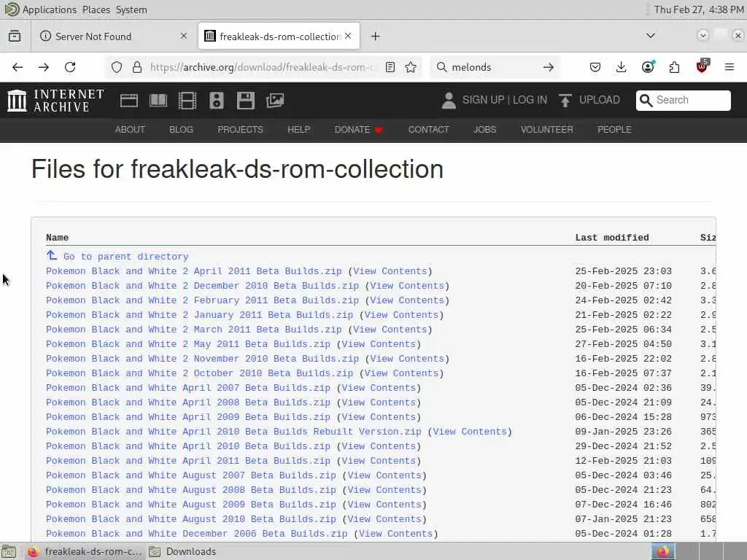The image size is (747, 560).
Task: Open the extensions puzzle icon
Action: click(674, 67)
